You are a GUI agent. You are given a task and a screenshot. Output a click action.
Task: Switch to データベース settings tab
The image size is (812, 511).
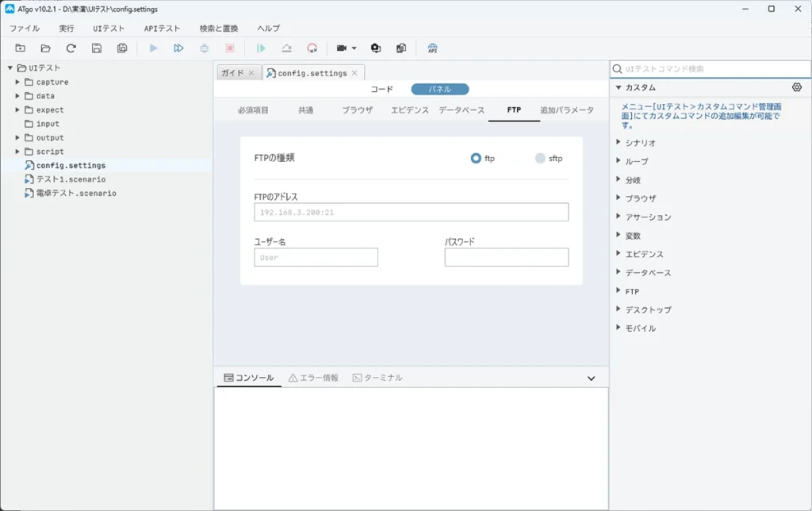point(462,109)
